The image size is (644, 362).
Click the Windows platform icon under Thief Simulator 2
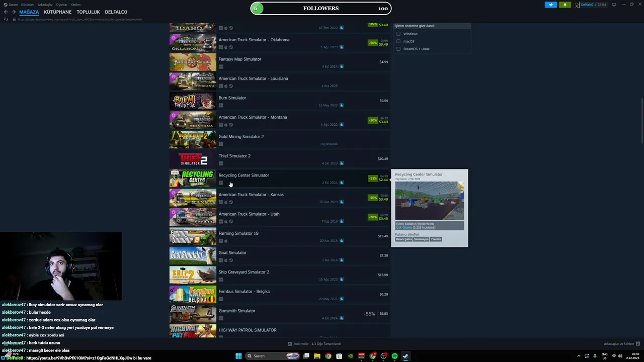click(220, 163)
